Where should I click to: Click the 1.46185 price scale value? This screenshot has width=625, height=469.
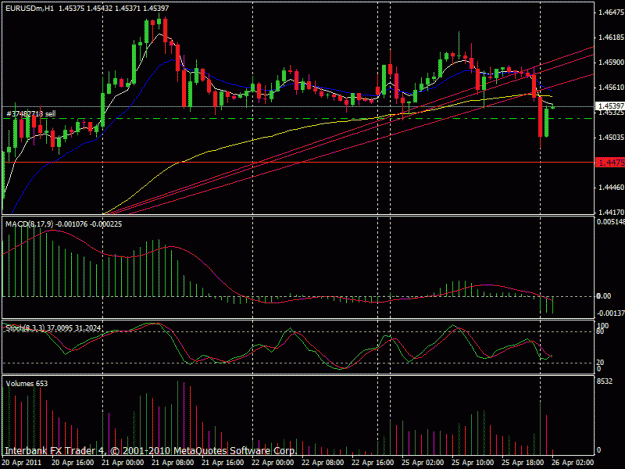pyautogui.click(x=611, y=37)
